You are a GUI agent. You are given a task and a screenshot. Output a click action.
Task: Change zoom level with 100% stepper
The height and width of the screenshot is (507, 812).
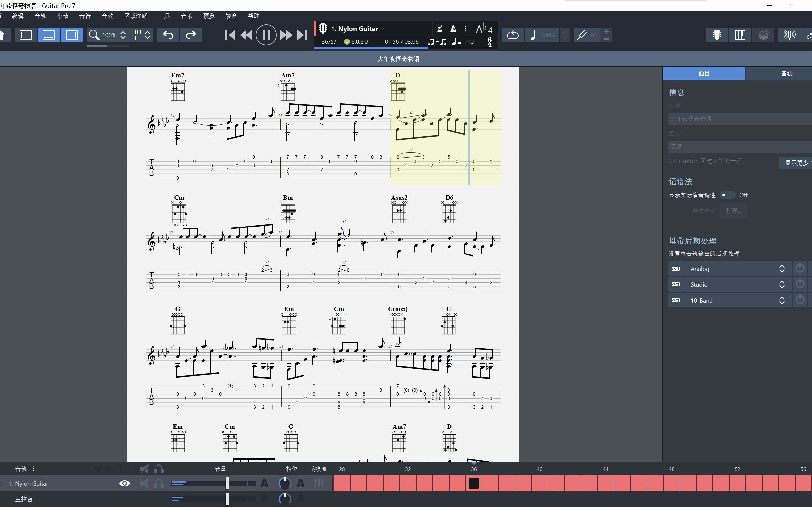[x=123, y=35]
